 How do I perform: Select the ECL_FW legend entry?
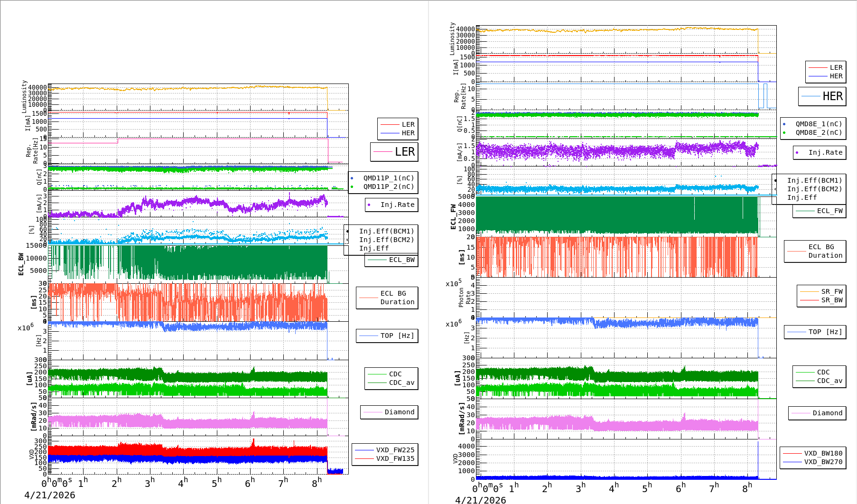pyautogui.click(x=829, y=211)
